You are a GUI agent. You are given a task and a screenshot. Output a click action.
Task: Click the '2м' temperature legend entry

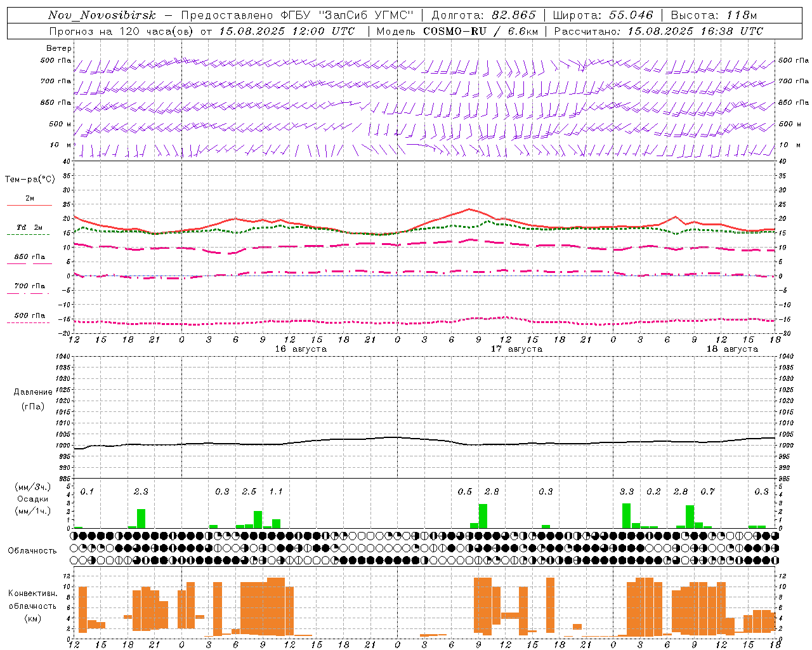pos(30,198)
